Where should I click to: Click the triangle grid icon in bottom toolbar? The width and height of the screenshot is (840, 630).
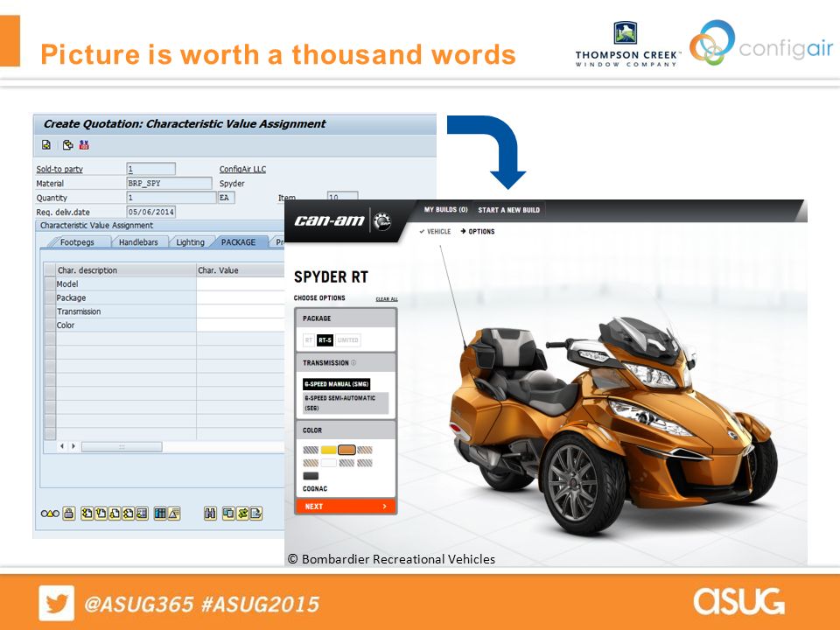coord(173,514)
